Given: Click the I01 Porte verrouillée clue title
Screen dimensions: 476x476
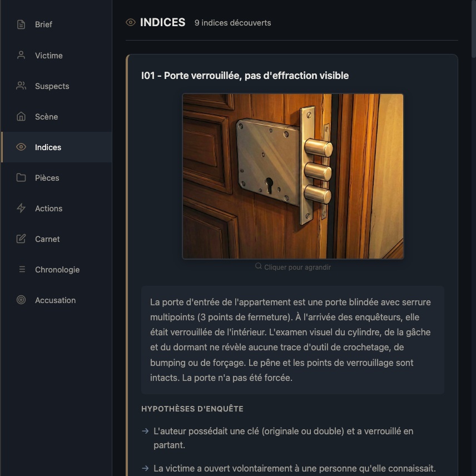Looking at the screenshot, I should point(245,76).
